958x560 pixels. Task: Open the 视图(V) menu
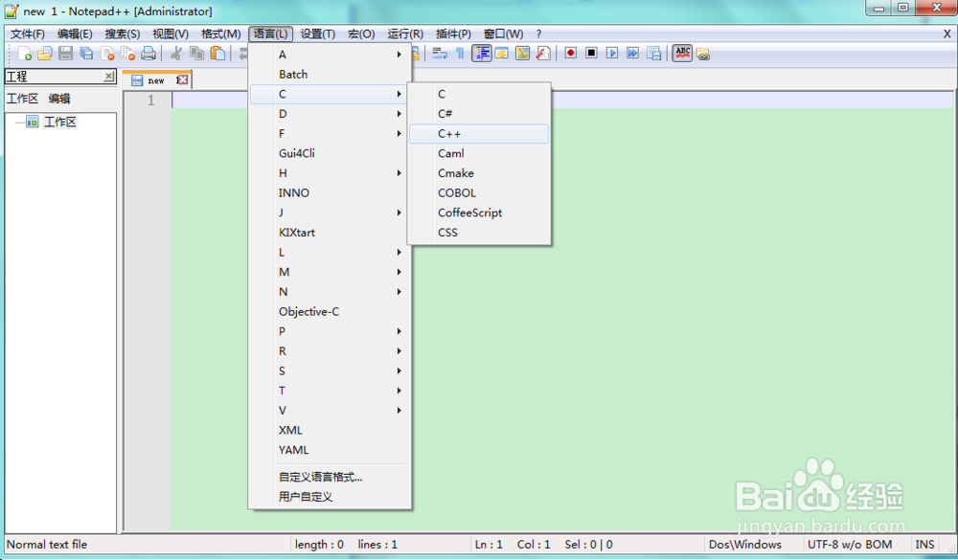tap(171, 34)
